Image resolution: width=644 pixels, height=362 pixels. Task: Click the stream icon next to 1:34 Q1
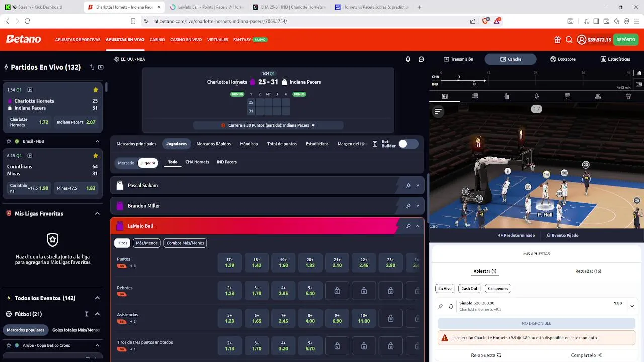[30, 90]
